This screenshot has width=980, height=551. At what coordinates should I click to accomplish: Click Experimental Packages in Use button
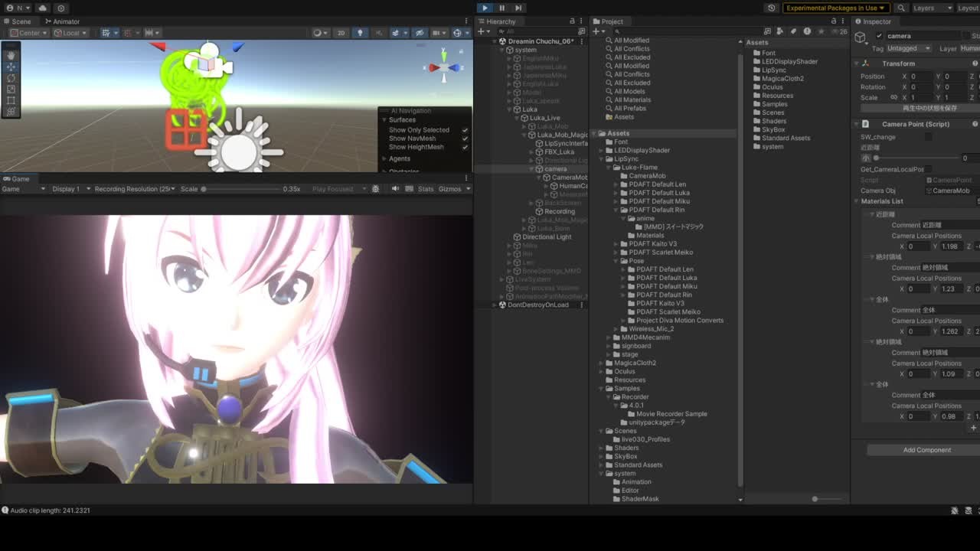pos(835,8)
